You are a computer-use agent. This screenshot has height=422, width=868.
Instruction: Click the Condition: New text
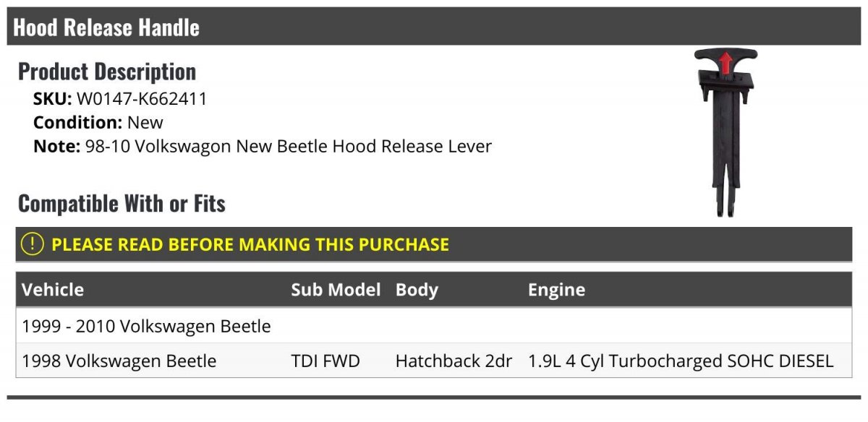click(x=98, y=123)
